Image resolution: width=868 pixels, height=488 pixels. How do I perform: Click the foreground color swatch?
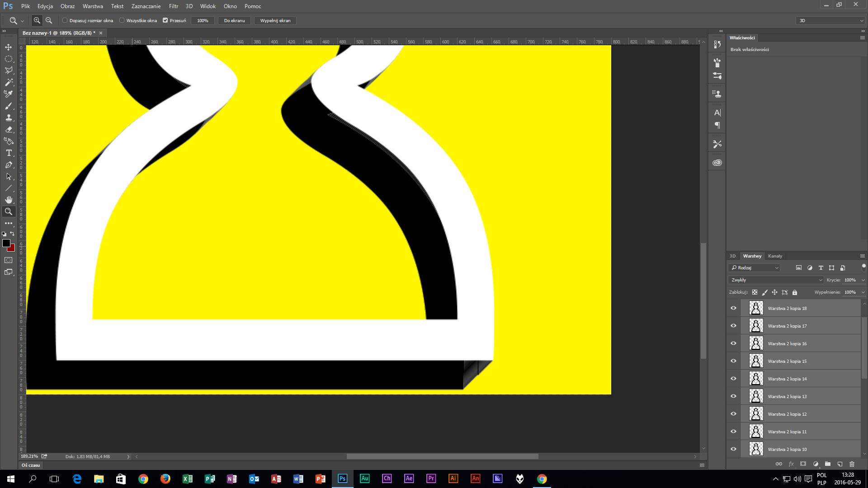click(x=6, y=243)
